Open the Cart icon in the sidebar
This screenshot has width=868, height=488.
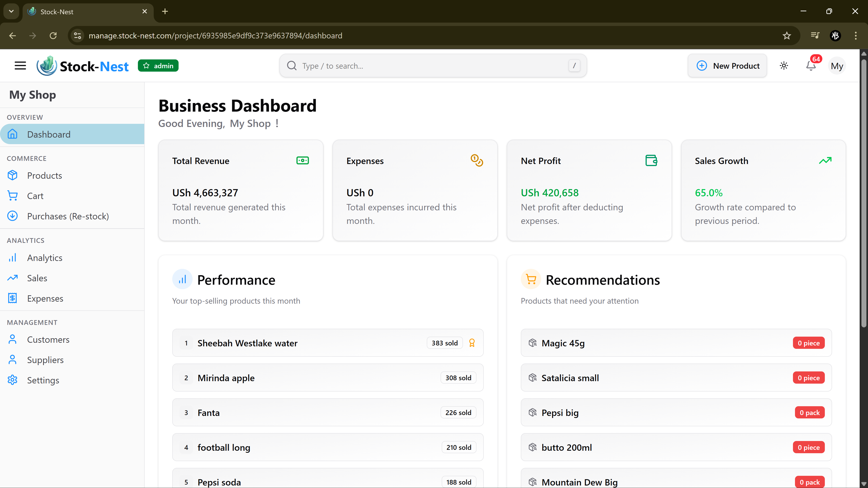tap(12, 196)
